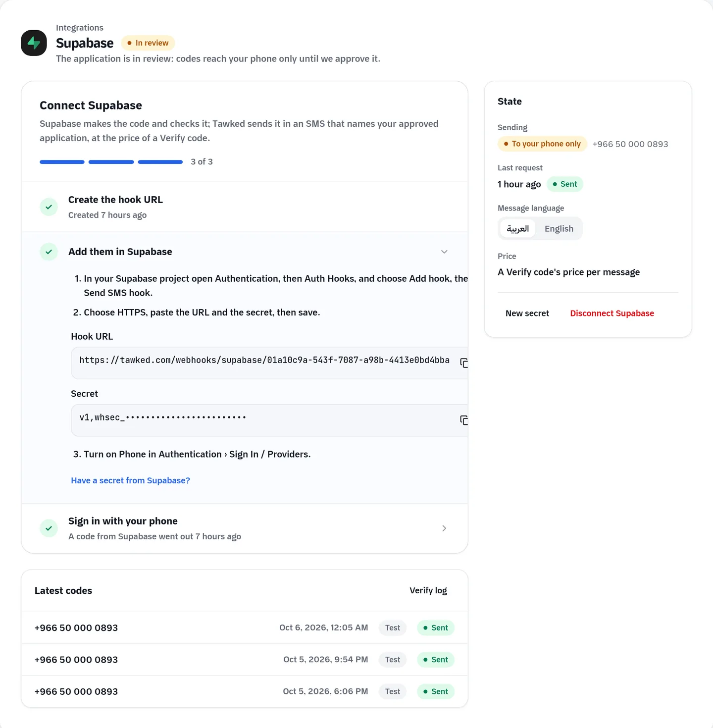Viewport: 713px width, 728px height.
Task: Collapse the Add them in Supabase step
Action: (x=444, y=252)
